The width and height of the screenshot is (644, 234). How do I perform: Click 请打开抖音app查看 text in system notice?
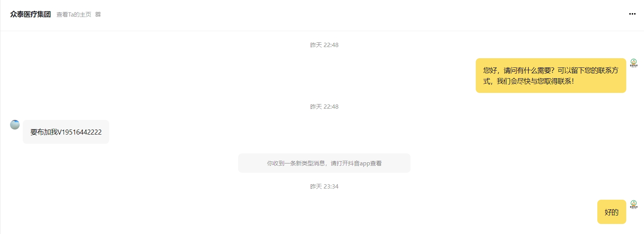(x=356, y=163)
